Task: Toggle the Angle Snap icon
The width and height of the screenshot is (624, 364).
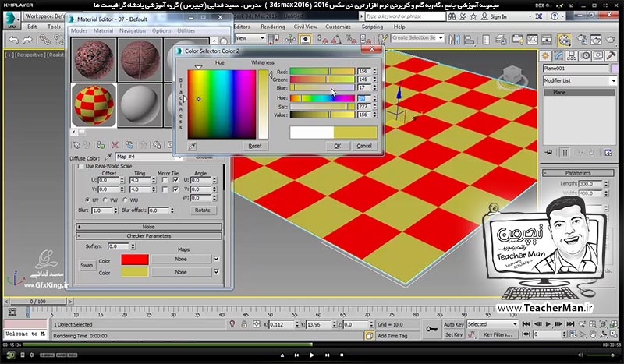Action: click(x=337, y=39)
